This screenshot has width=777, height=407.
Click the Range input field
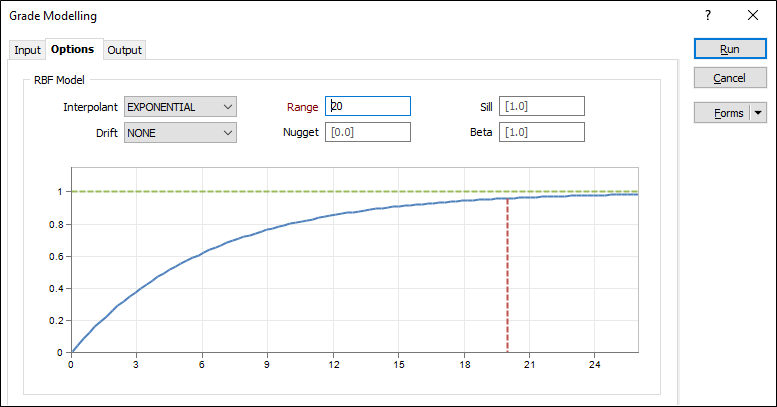(368, 106)
